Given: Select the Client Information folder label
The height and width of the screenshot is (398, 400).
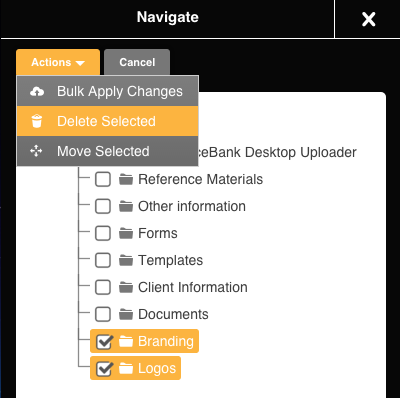Looking at the screenshot, I should pyautogui.click(x=193, y=287).
